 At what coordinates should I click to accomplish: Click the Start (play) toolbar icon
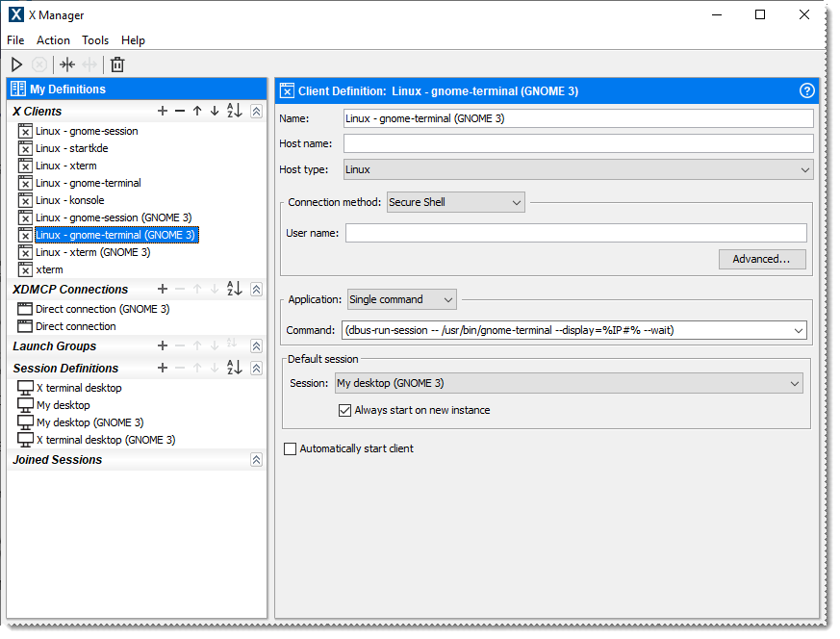tap(16, 64)
